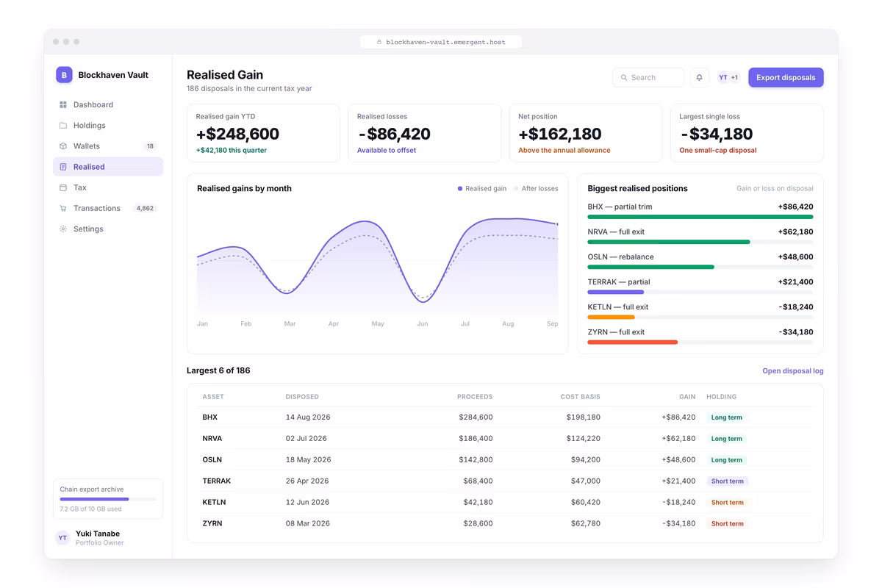The image size is (882, 588).
Task: Click Long term badge in BHX row
Action: [726, 417]
